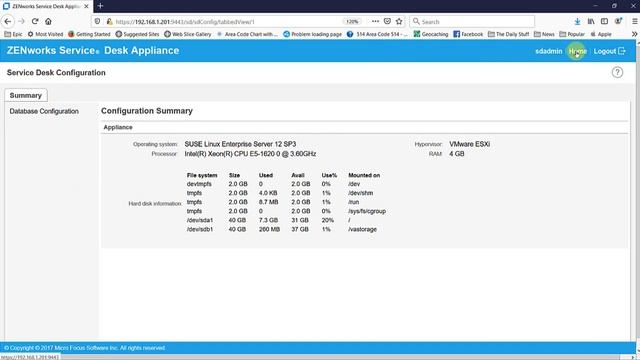Image resolution: width=640 pixels, height=360 pixels.
Task: Show more bookmarks via chevron
Action: (x=634, y=34)
